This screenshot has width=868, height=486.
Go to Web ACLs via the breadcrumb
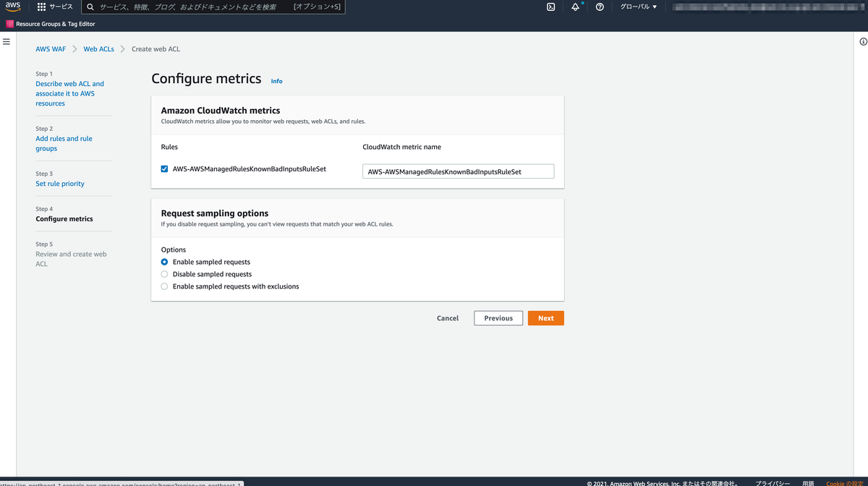(x=98, y=48)
